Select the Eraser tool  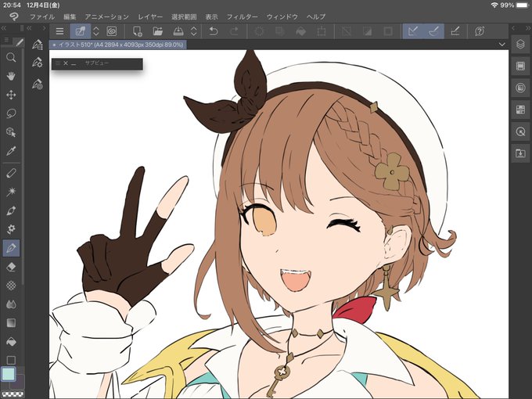[11, 267]
